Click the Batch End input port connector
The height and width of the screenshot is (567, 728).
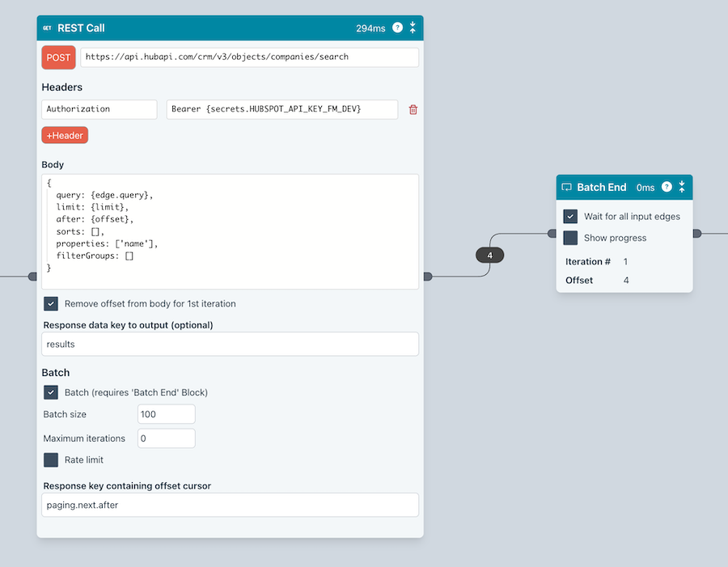[552, 234]
